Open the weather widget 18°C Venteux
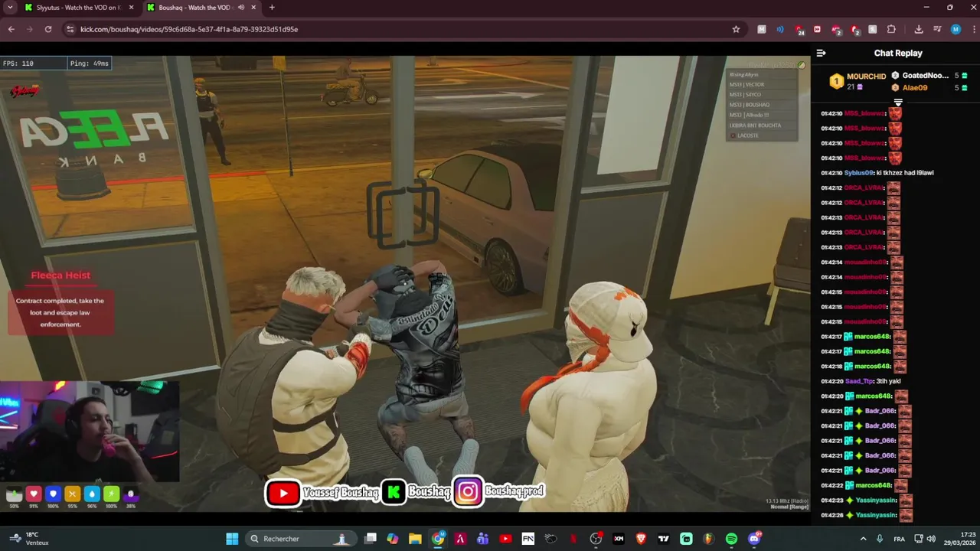 [x=28, y=539]
